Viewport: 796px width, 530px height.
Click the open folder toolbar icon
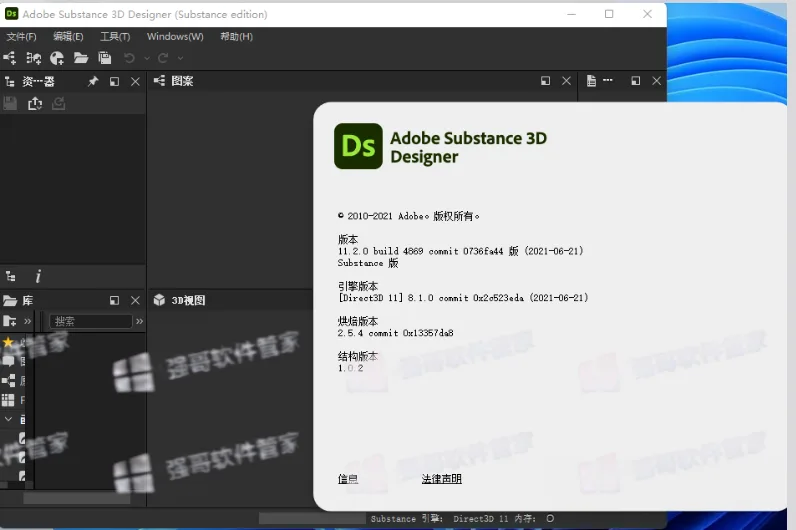click(81, 58)
